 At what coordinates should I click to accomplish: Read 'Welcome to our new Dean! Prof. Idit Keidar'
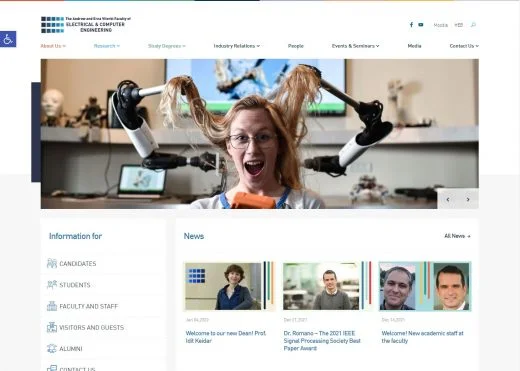(x=226, y=337)
